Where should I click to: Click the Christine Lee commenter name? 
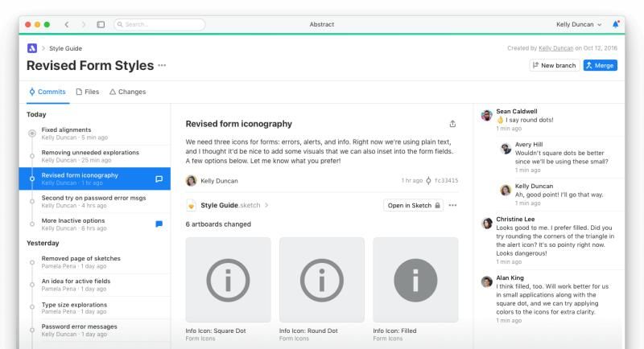(515, 219)
